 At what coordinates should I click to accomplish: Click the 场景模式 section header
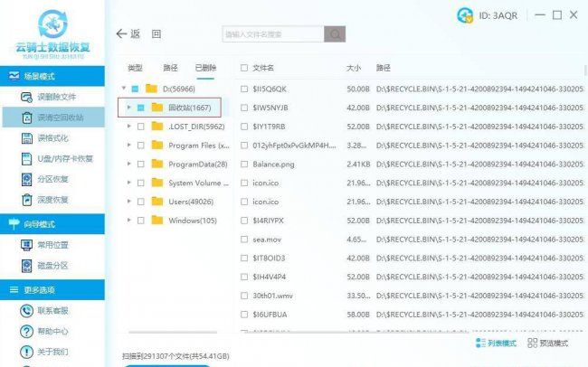(x=52, y=76)
